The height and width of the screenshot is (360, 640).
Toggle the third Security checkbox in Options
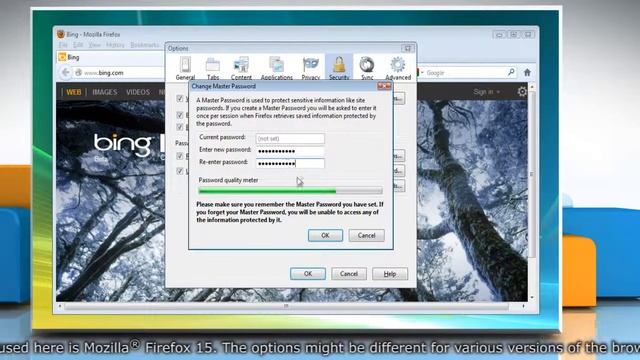tap(180, 127)
